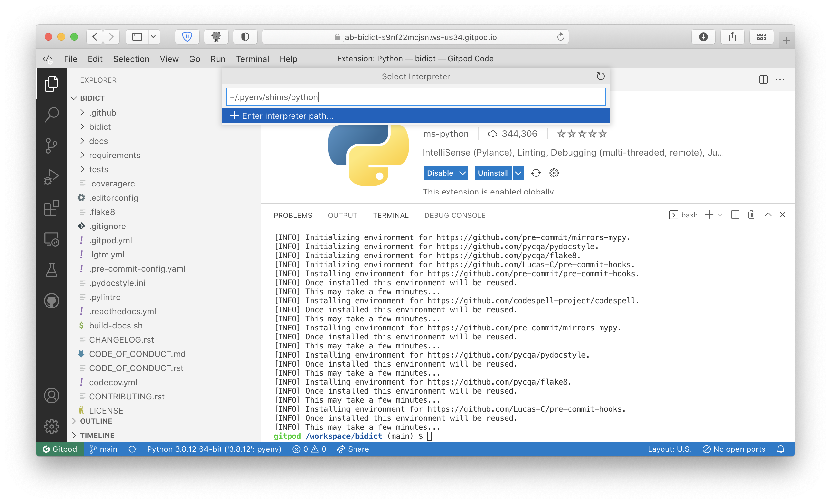The height and width of the screenshot is (504, 831).
Task: Open the Gitpod application menu icon
Action: click(47, 59)
